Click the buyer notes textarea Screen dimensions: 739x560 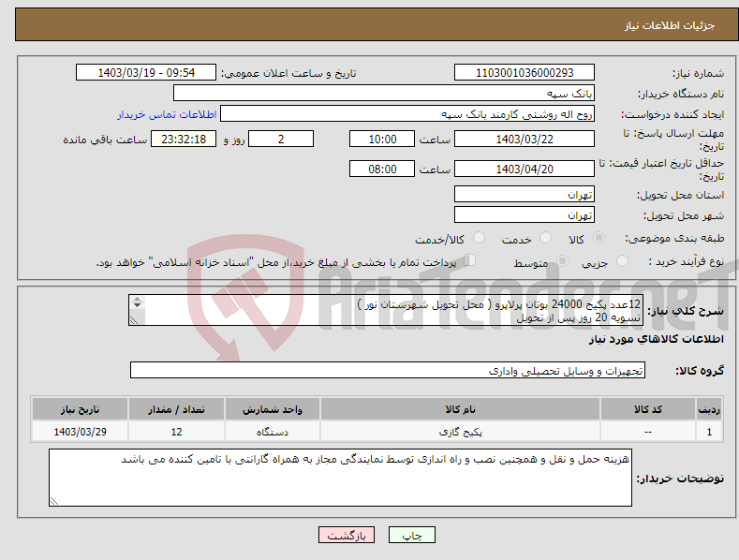coord(340,478)
